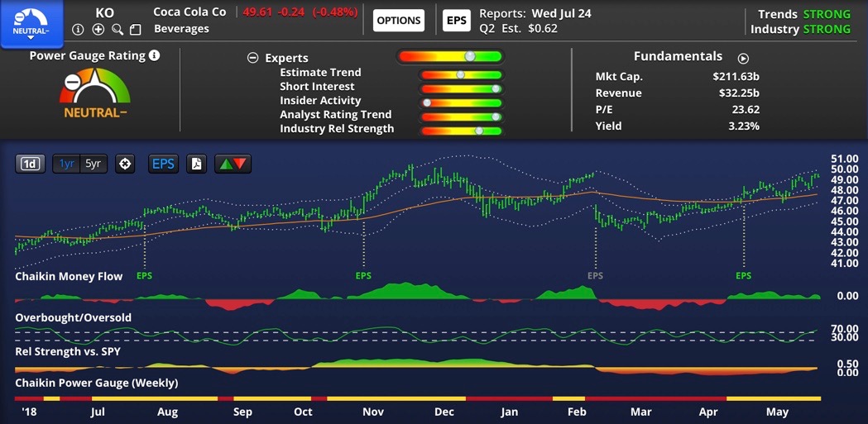Click the green/red up-down arrows icon
This screenshot has height=424, width=868.
[x=233, y=164]
